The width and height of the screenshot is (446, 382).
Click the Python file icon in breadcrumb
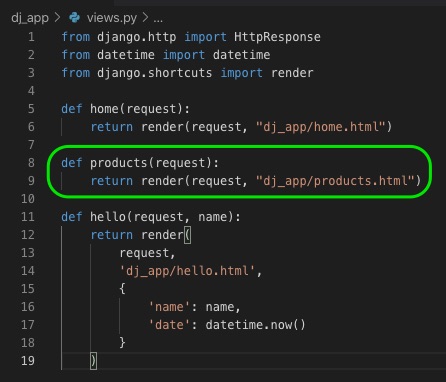[74, 17]
